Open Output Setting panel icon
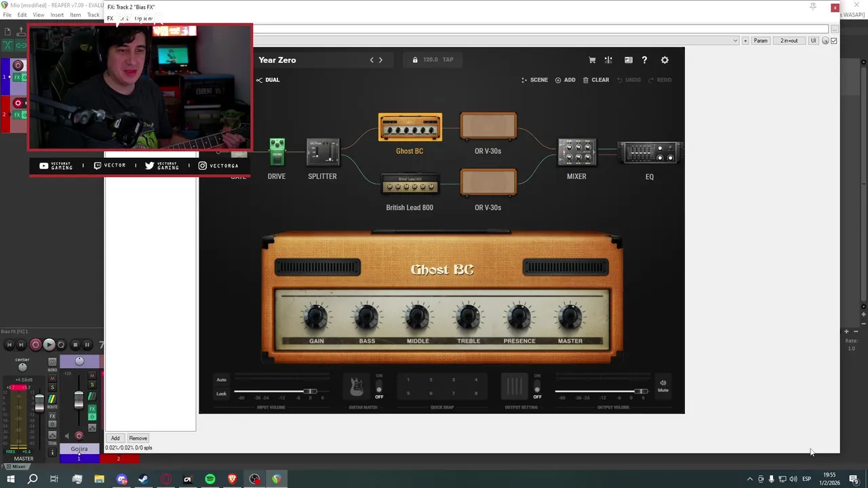 point(515,386)
